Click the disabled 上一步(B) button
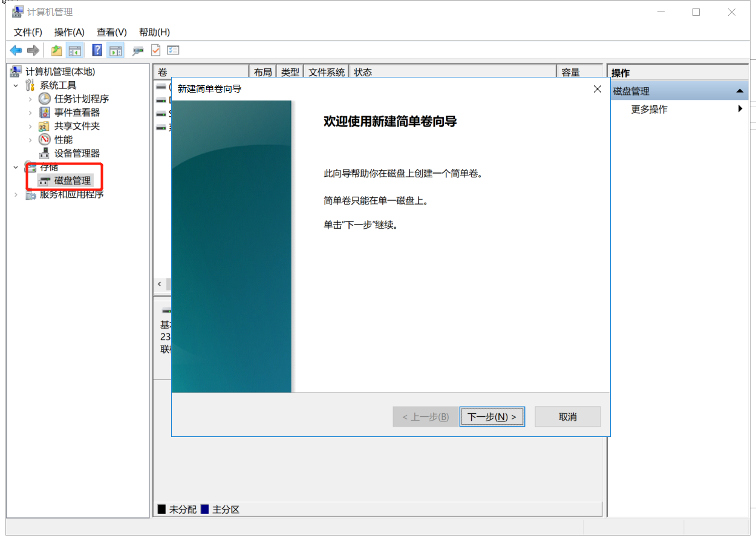The width and height of the screenshot is (756, 541). (x=425, y=417)
